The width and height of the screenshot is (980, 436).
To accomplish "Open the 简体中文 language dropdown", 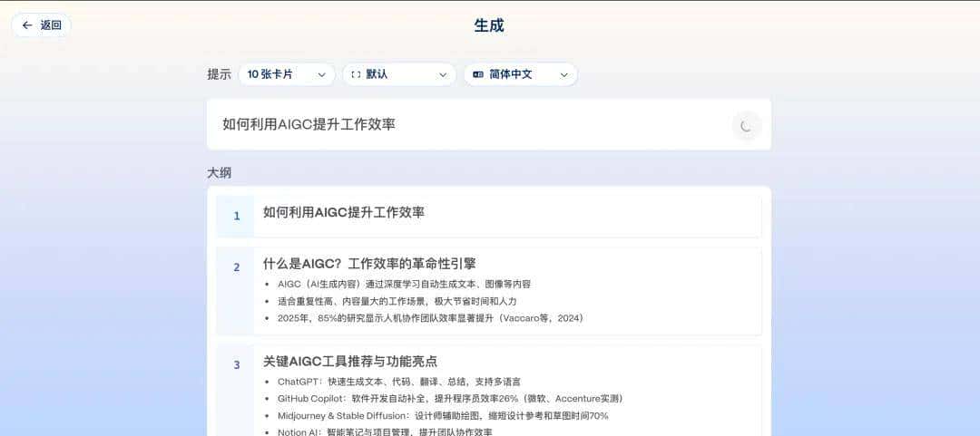I will click(x=521, y=74).
